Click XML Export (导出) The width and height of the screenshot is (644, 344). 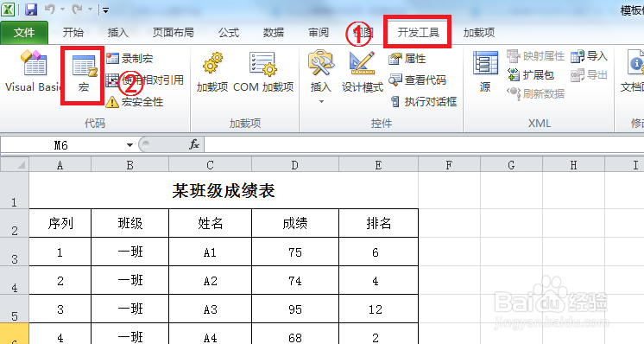click(589, 75)
